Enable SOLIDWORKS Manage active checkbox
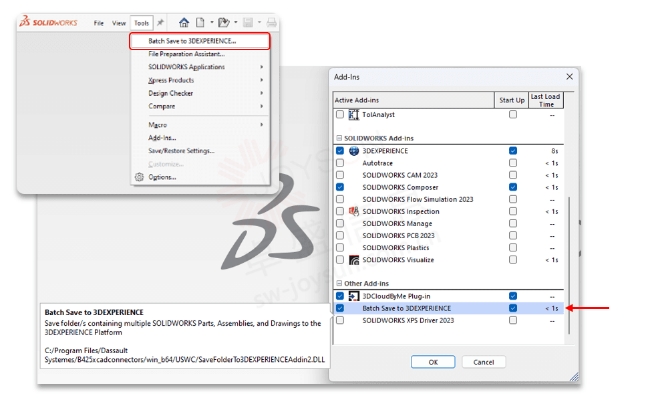Screen dimensions: 647x404 [340, 223]
